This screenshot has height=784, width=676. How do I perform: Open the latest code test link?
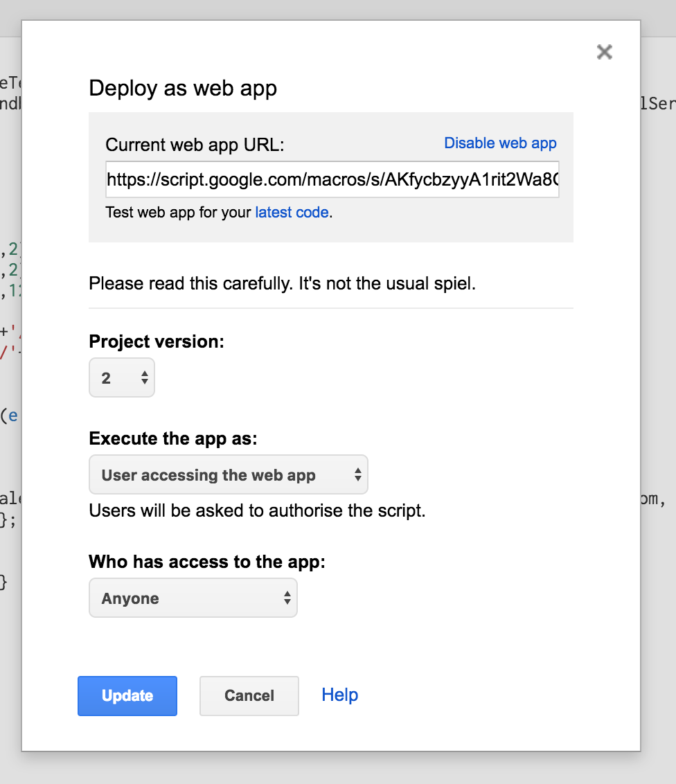pos(292,213)
